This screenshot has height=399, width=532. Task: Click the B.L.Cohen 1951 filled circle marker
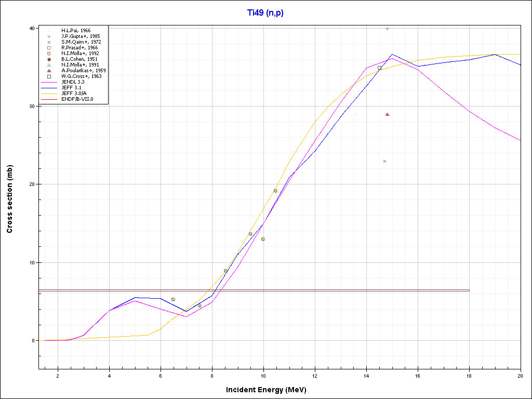[49, 59]
